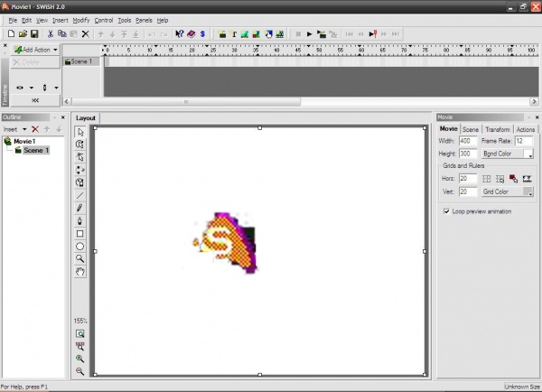Open the Control menu
Screen dimensions: 542x392
104,21
